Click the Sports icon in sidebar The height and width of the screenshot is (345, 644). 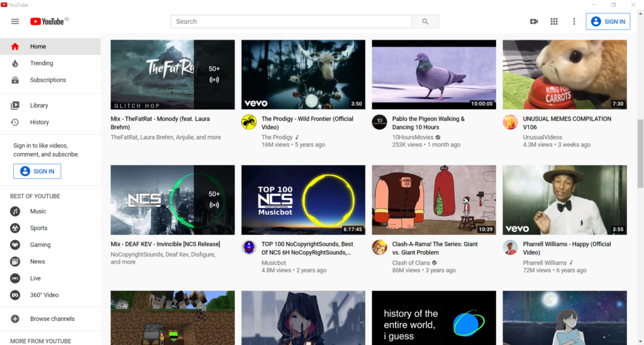tap(15, 228)
